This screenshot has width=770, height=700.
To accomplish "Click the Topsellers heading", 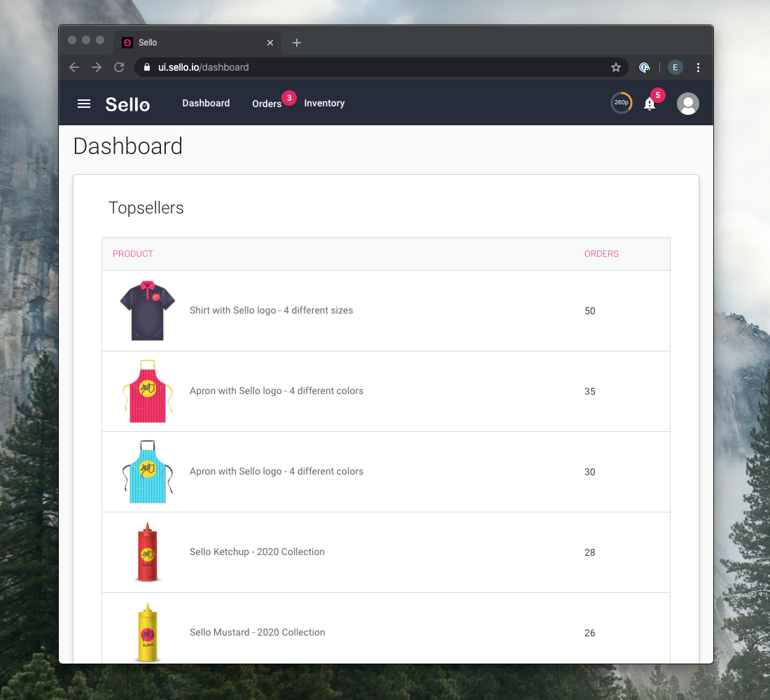I will [x=146, y=208].
